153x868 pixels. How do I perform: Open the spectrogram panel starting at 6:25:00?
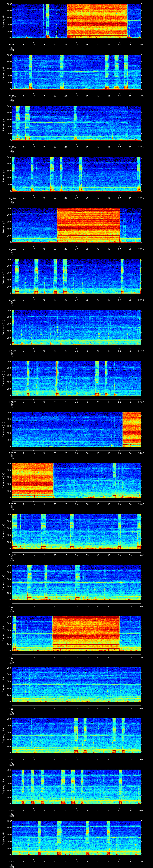coord(76,582)
